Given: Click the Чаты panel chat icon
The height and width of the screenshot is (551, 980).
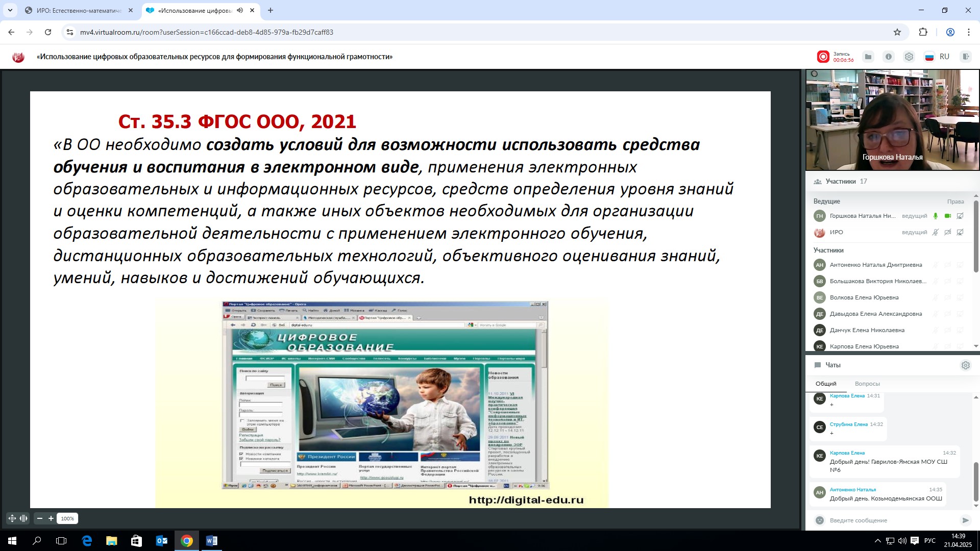Looking at the screenshot, I should pos(818,365).
